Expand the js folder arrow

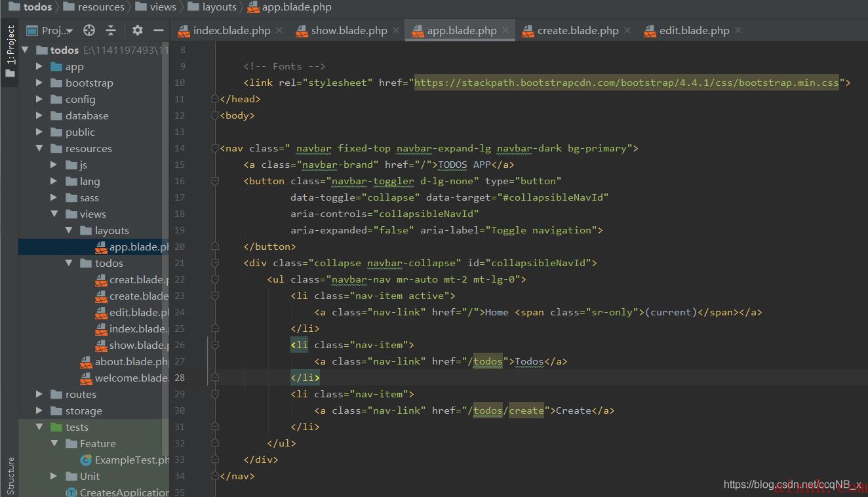coord(54,165)
